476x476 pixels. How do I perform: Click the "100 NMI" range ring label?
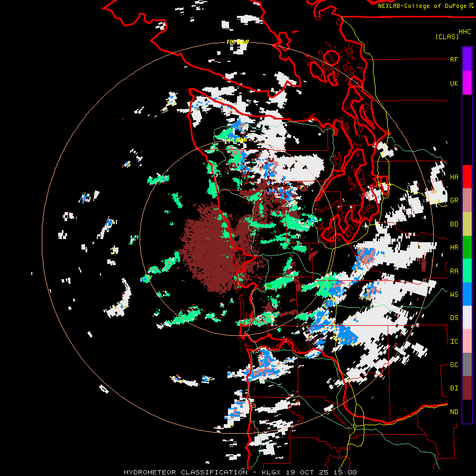(x=237, y=42)
